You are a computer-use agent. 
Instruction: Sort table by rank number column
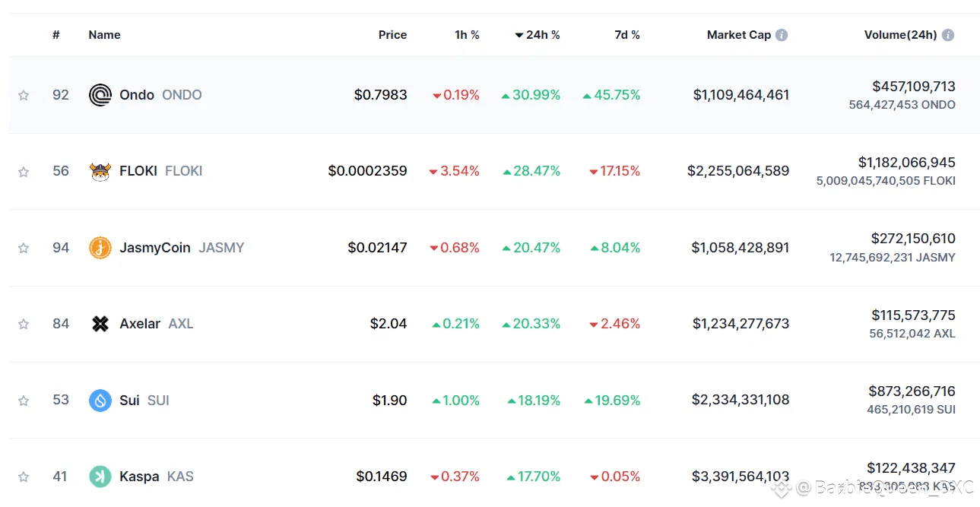56,35
